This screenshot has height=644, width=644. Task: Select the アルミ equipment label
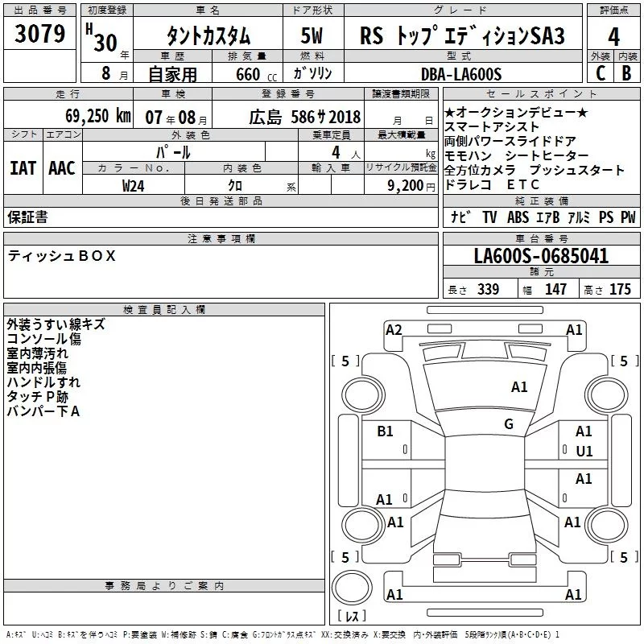(579, 217)
